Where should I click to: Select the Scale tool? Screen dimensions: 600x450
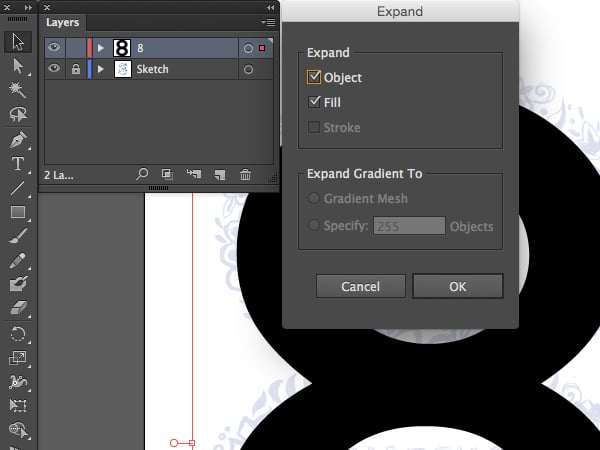(18, 358)
